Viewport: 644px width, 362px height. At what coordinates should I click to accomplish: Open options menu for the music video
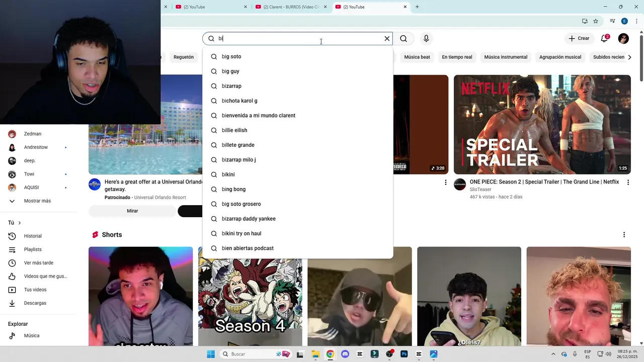tap(445, 183)
